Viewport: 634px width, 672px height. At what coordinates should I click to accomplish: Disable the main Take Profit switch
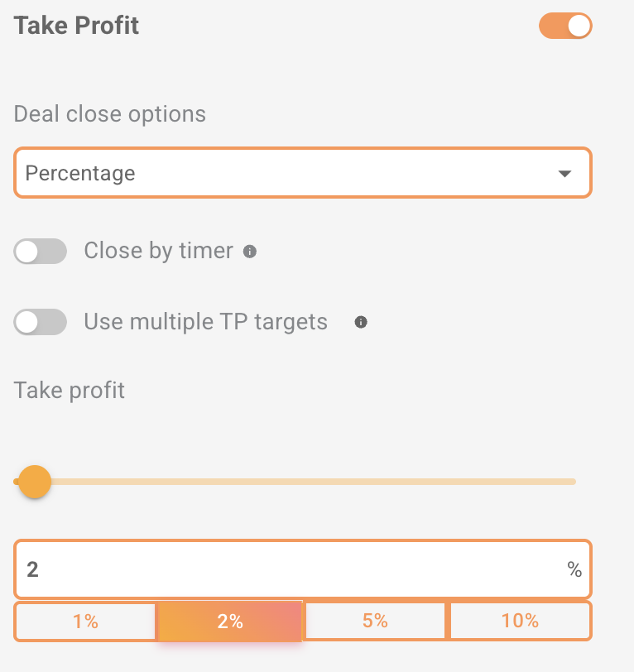click(x=566, y=26)
